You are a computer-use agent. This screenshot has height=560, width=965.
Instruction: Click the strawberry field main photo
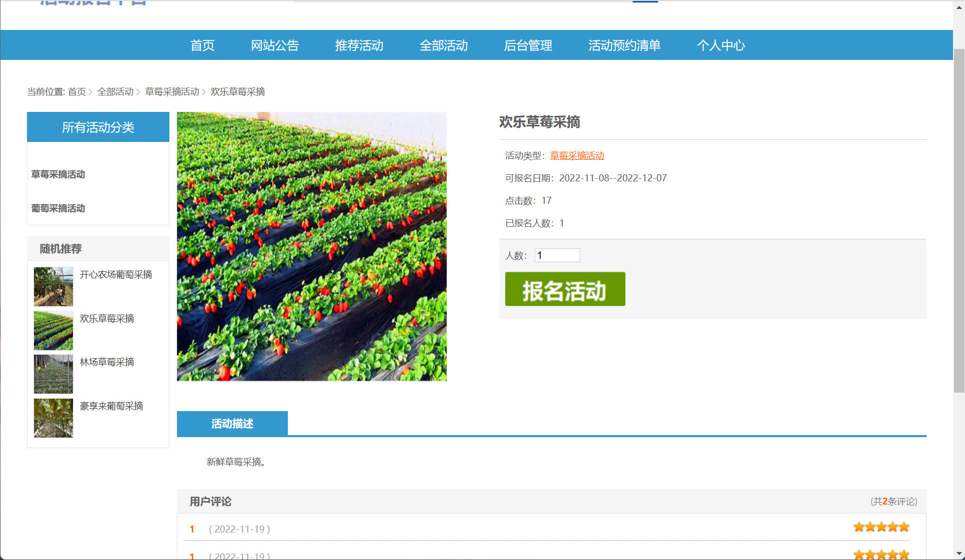coord(311,246)
